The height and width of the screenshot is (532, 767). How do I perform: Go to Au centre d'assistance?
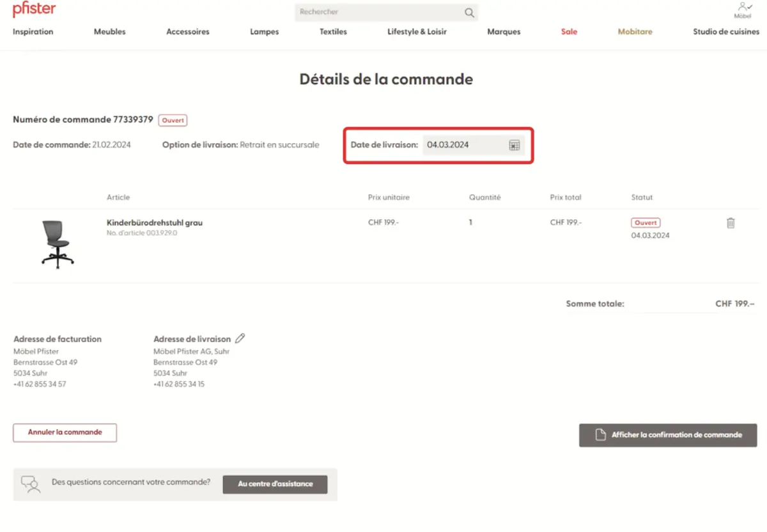[275, 484]
